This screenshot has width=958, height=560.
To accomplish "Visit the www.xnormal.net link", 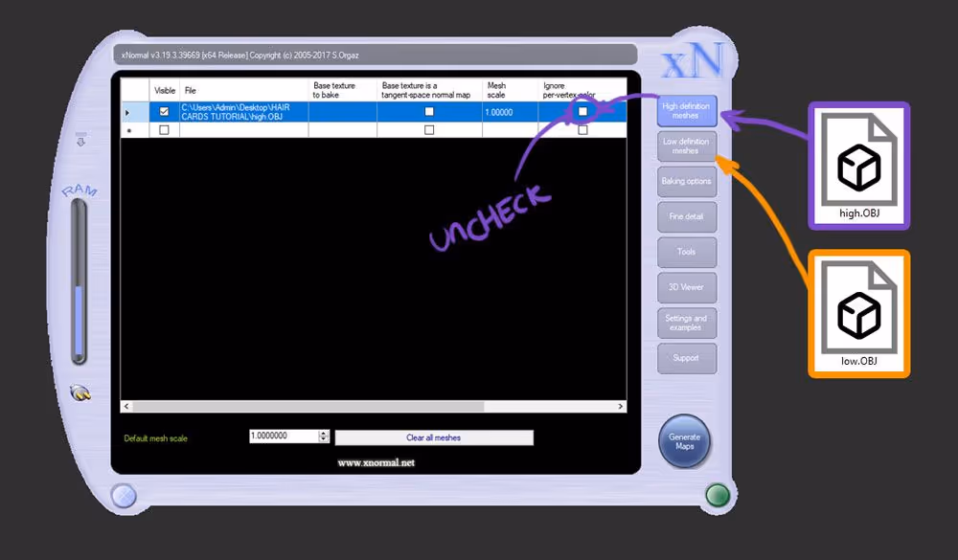I will [376, 463].
